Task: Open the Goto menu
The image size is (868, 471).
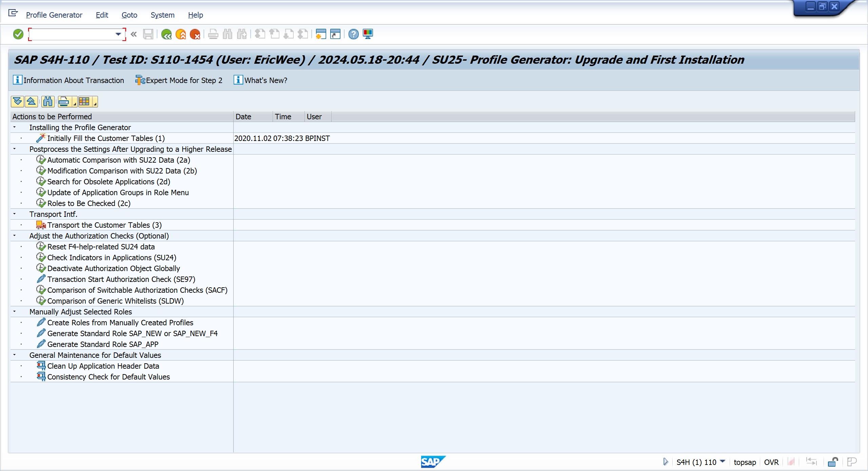Action: (129, 15)
